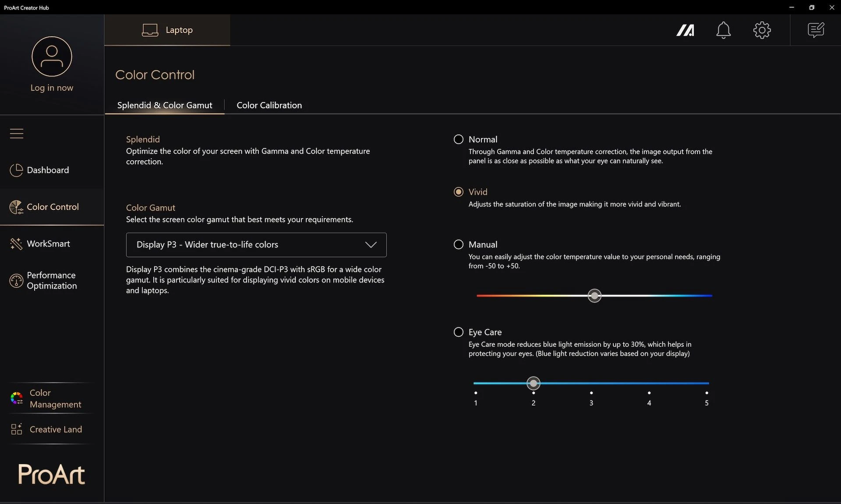
Task: Restore down the ProArt Creator Hub window
Action: point(812,7)
